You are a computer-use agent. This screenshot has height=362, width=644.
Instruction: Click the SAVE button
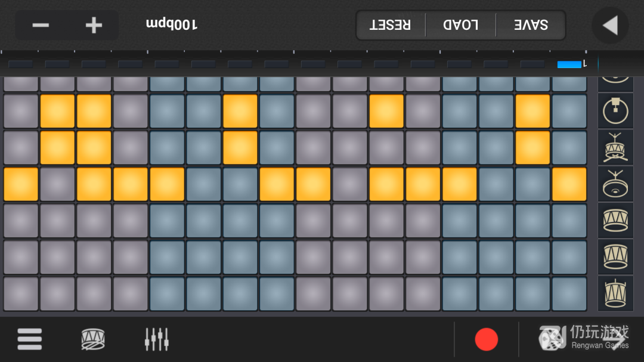(x=531, y=25)
